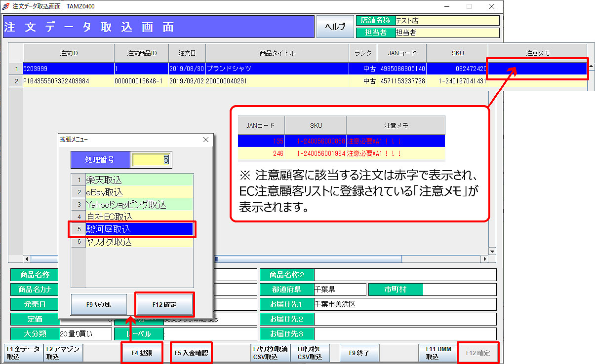Confirm with F12 確定 in the dialog
This screenshot has width=595, height=364.
tap(164, 305)
